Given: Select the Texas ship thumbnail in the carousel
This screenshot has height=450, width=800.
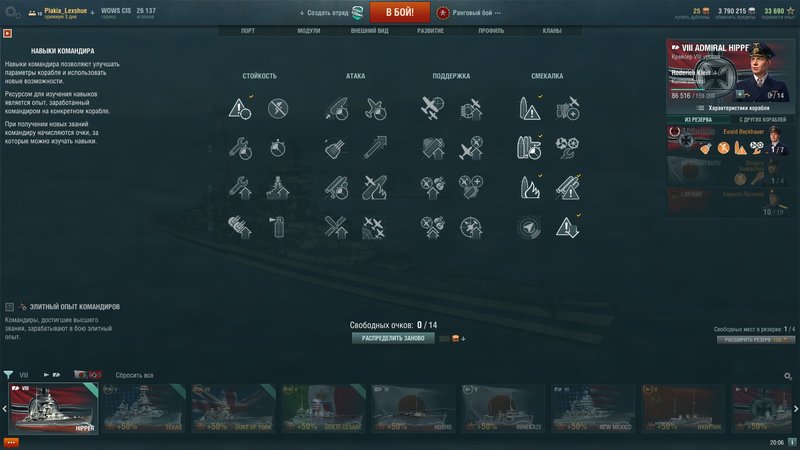Looking at the screenshot, I should pyautogui.click(x=143, y=408).
